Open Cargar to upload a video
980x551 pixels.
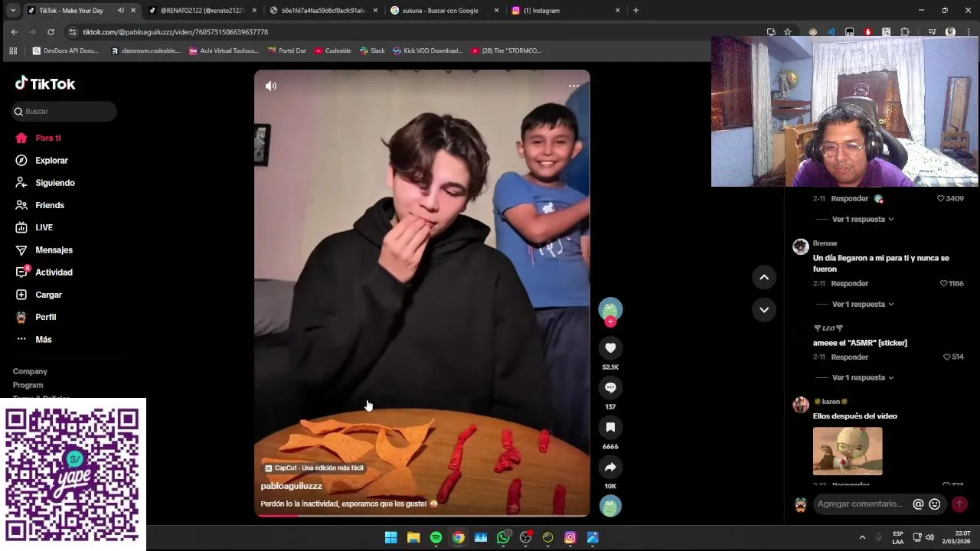48,295
